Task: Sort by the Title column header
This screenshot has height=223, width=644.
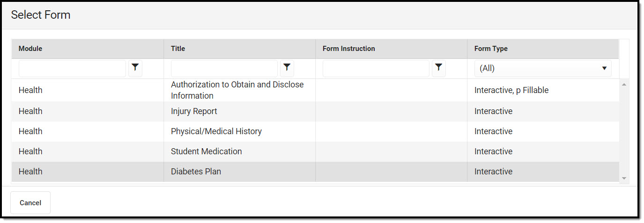Action: pos(178,49)
